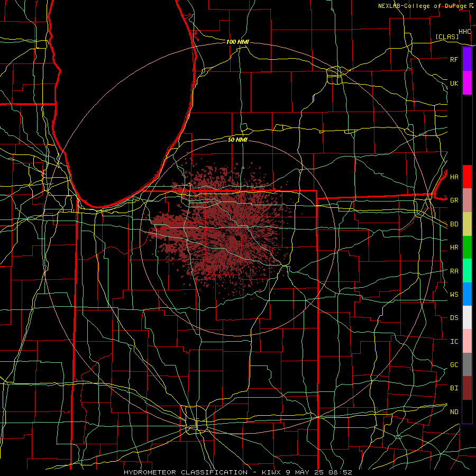Screen dimensions: 476x476
Task: Click the 'GR' legend label
Action: pyautogui.click(x=454, y=200)
